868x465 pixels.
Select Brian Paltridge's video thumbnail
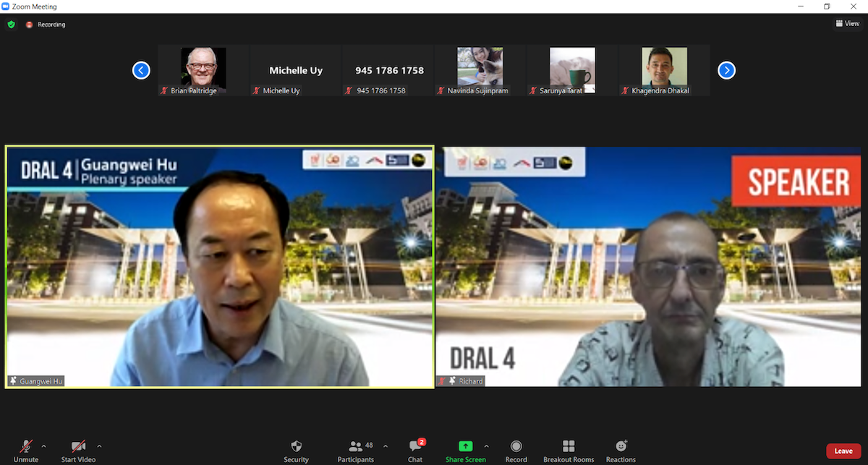click(203, 70)
